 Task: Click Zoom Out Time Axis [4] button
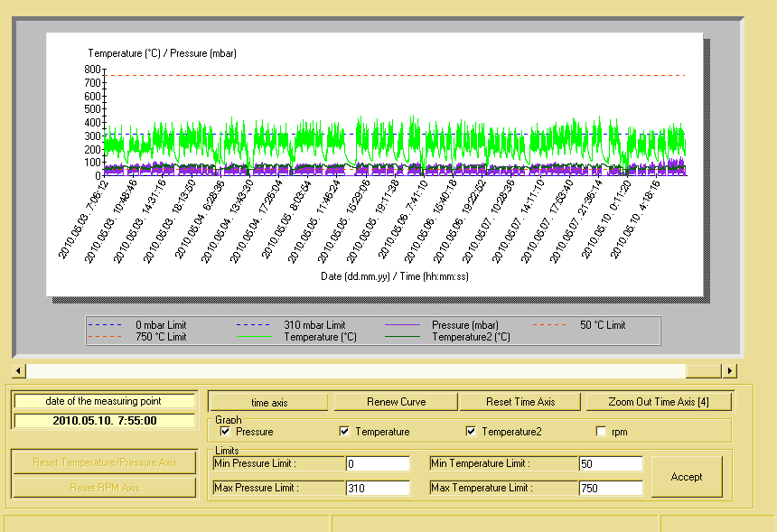(x=659, y=402)
